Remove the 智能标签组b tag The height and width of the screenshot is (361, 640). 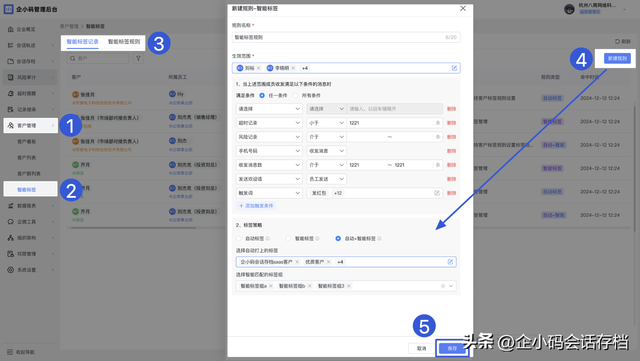pos(309,286)
